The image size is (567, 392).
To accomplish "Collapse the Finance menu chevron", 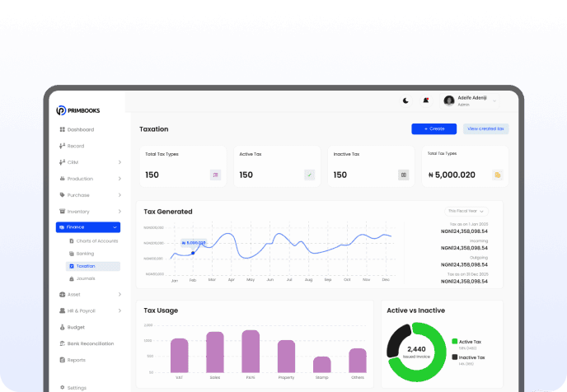I will (115, 227).
